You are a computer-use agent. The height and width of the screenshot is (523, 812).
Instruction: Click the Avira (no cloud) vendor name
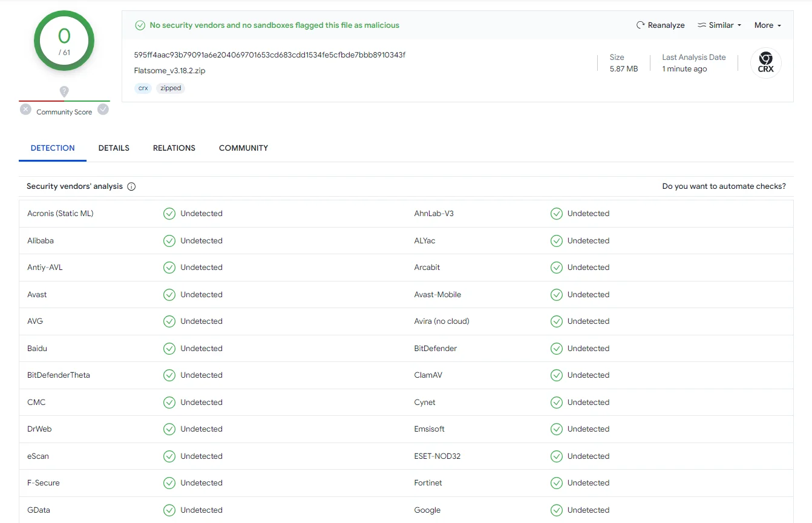pos(442,321)
